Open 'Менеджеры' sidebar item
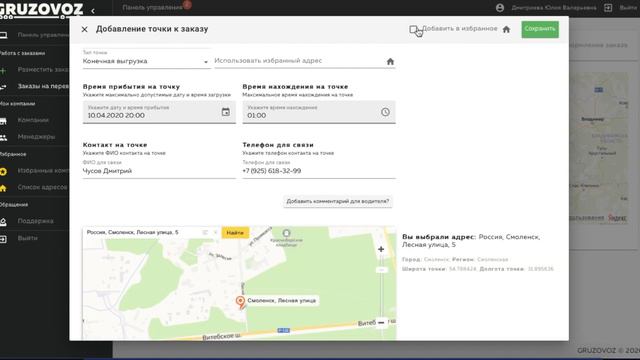 [35, 137]
